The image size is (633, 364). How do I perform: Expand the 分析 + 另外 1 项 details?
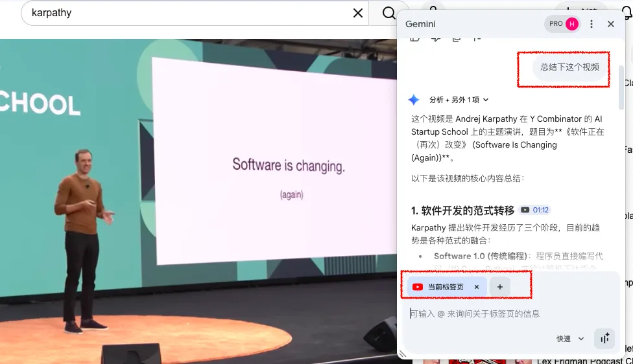(x=459, y=100)
